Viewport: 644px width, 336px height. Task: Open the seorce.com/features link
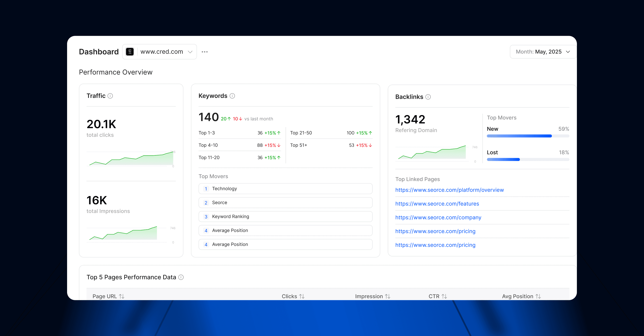437,204
